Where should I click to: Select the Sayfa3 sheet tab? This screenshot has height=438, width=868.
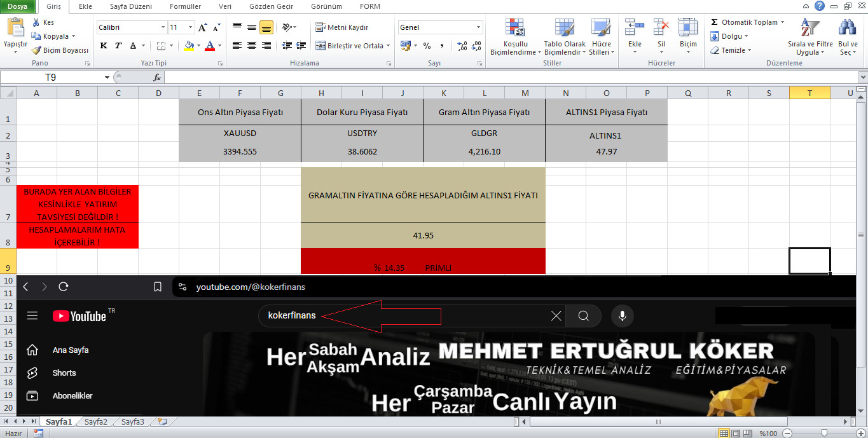[x=133, y=421]
